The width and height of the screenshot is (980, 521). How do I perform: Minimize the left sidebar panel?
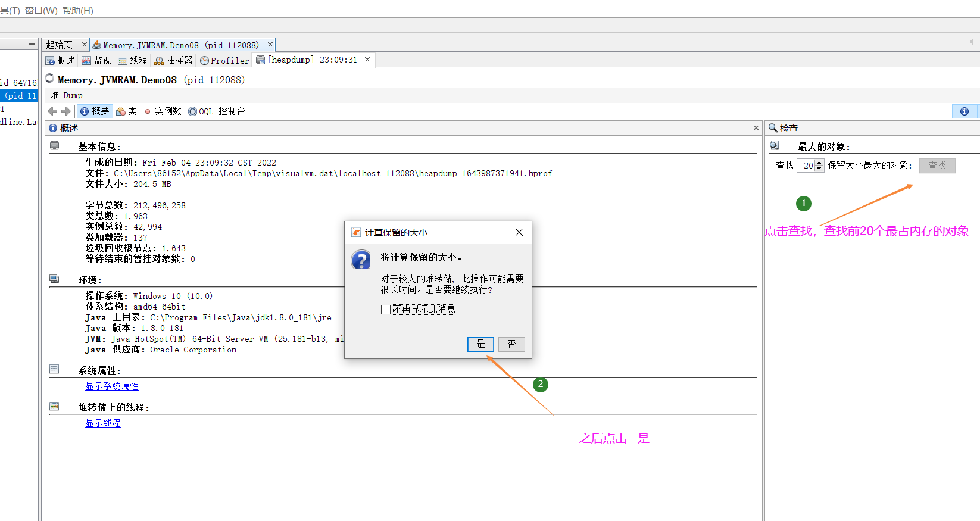coord(32,44)
